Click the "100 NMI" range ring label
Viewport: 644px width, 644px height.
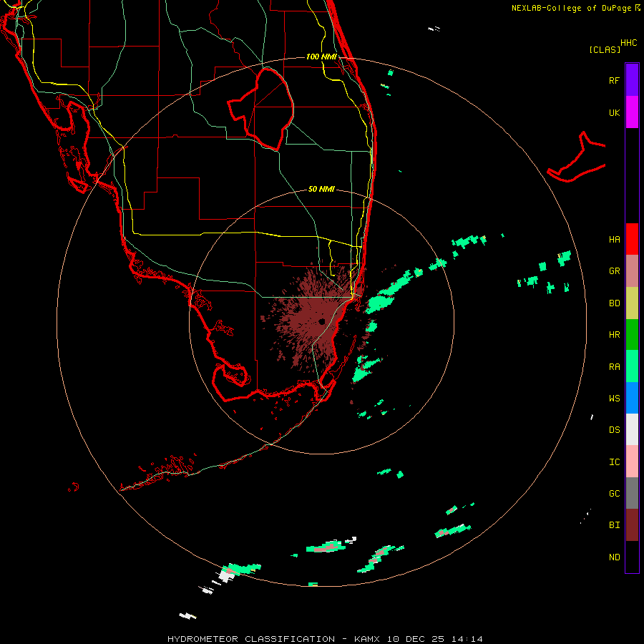coord(321,57)
